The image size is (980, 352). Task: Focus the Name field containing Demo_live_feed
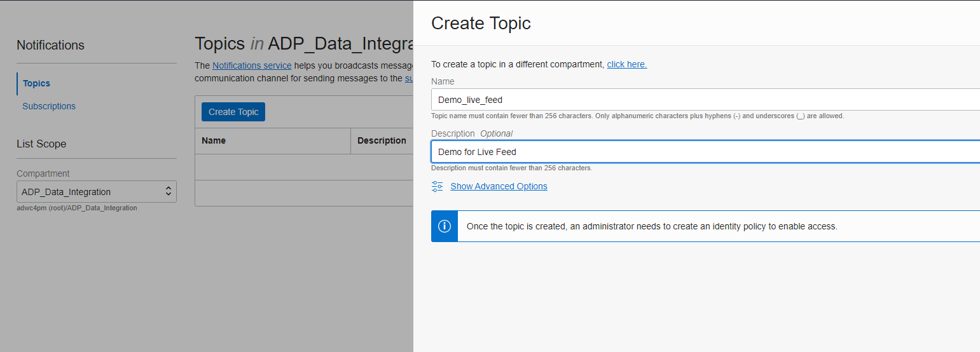coord(700,100)
